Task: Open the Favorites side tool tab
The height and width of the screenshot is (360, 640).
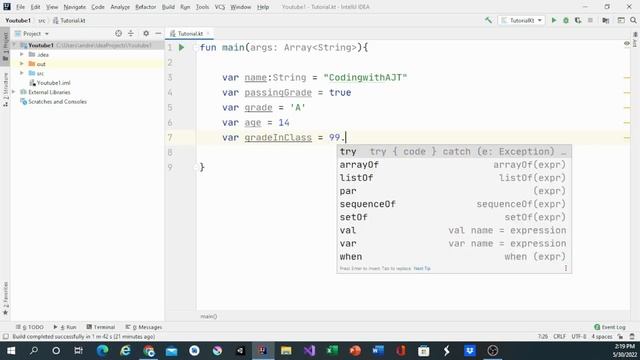Action: pyautogui.click(x=5, y=298)
